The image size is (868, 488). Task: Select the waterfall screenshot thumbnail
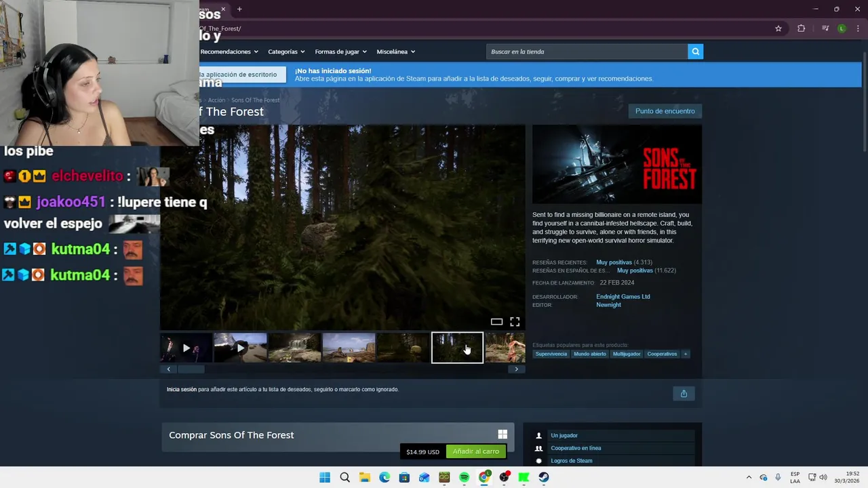[x=294, y=348]
